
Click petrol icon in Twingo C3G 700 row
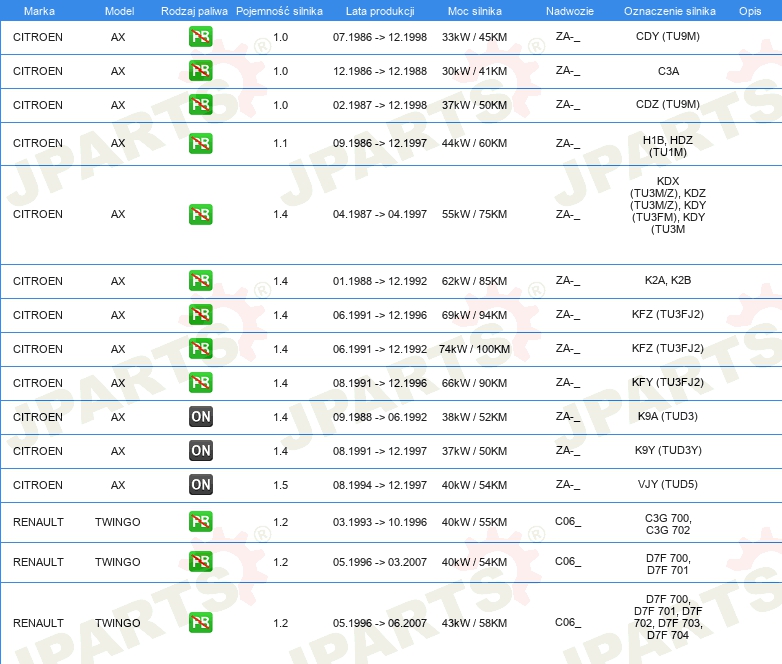point(200,521)
